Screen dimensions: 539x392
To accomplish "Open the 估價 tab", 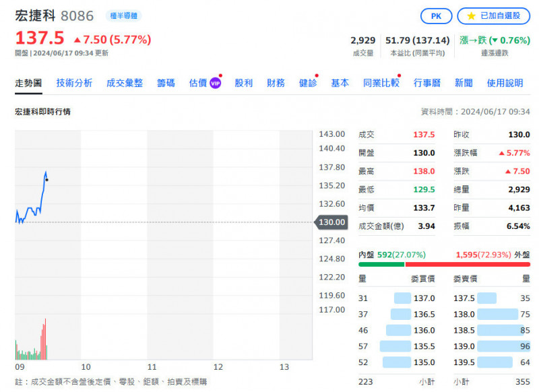I will (198, 83).
